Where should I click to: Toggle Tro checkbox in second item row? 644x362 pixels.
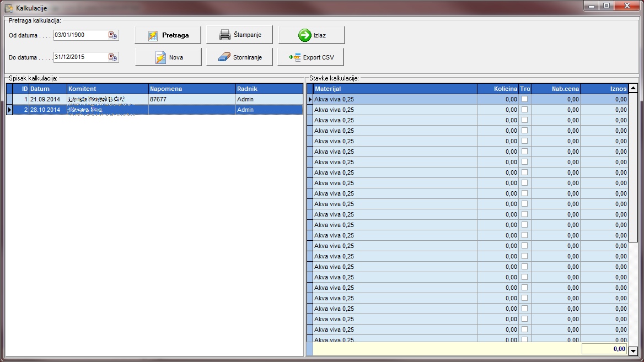[x=524, y=110]
